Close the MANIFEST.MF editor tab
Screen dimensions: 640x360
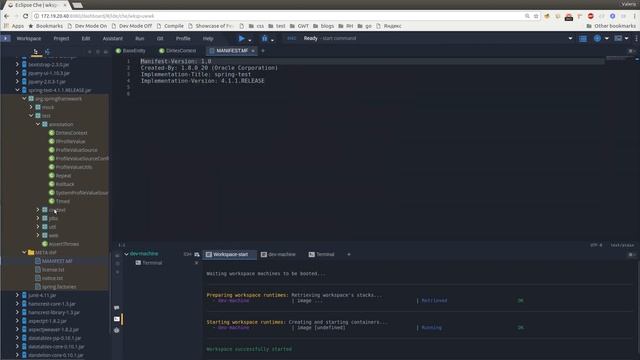coord(253,51)
